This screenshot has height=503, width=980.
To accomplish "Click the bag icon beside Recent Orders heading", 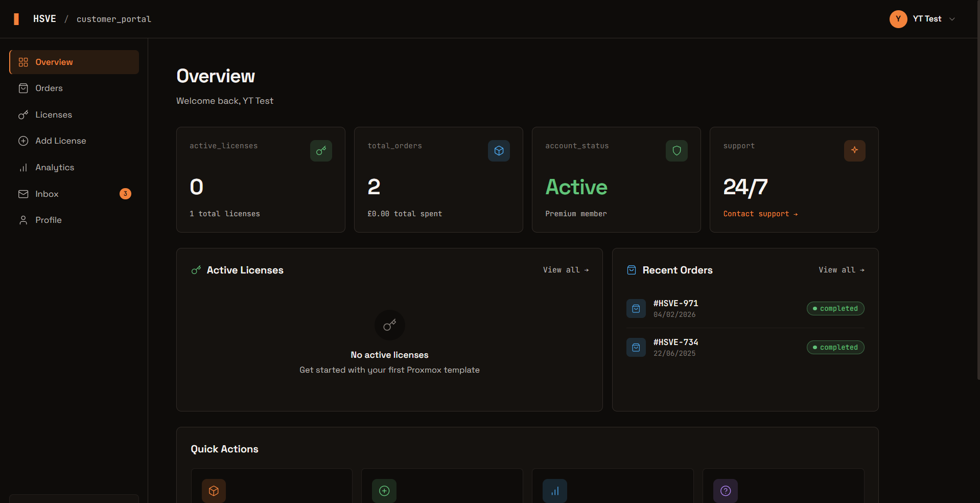I will [x=632, y=270].
